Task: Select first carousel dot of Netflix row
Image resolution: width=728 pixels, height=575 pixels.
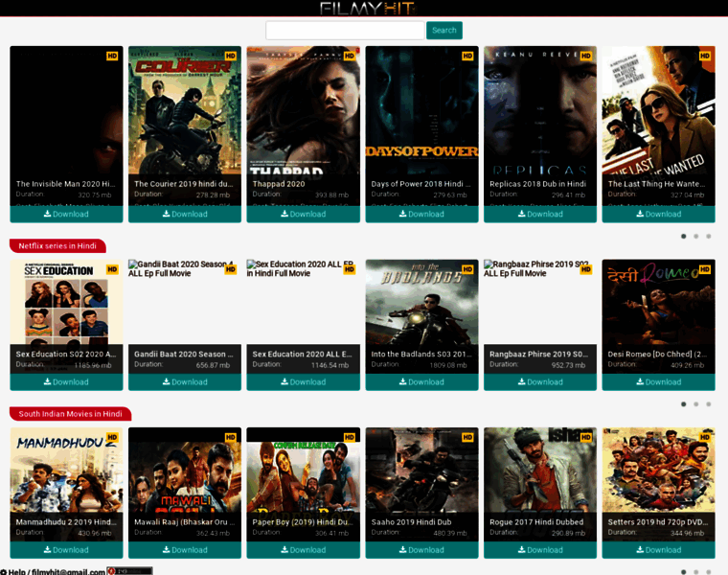Action: (683, 404)
